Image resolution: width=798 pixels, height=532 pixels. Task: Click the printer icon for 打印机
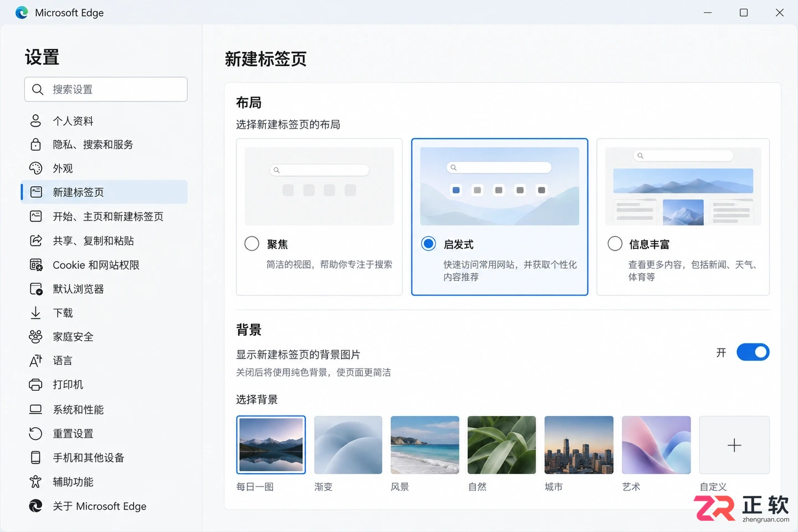(x=35, y=385)
